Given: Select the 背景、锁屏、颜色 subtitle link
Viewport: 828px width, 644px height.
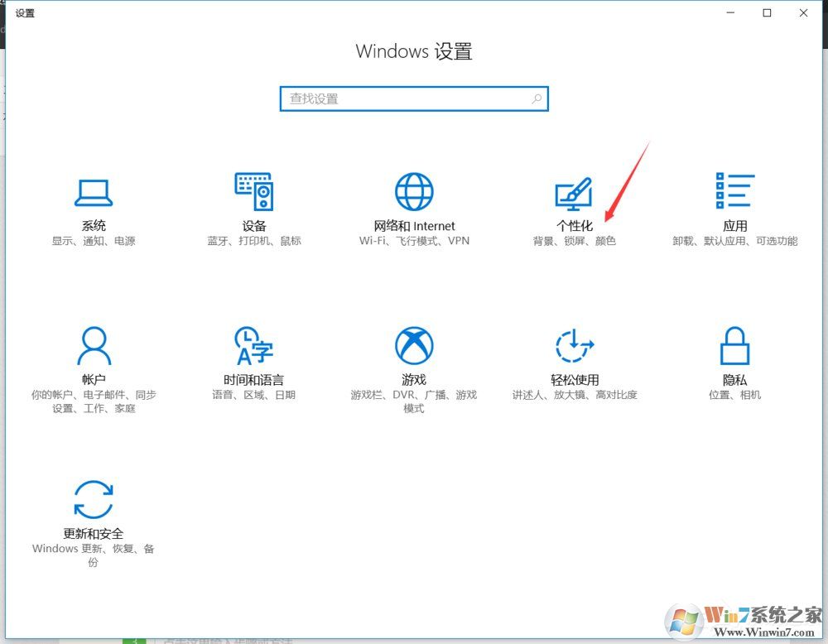Looking at the screenshot, I should click(575, 241).
